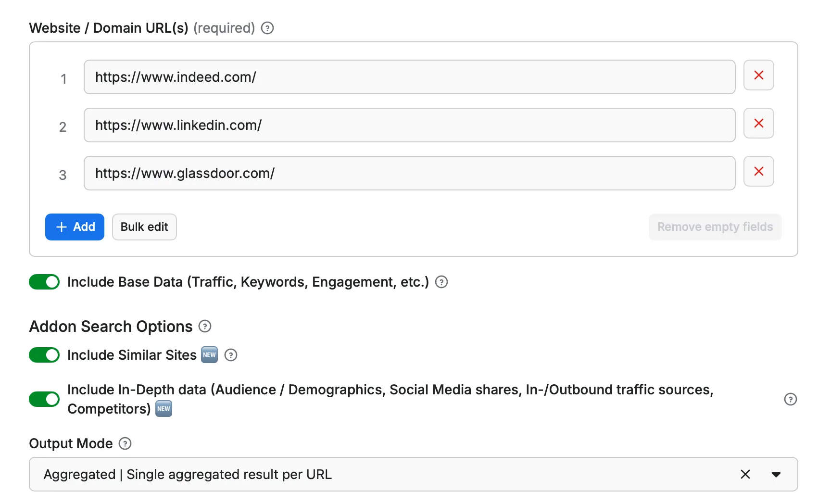
Task: Select the linkedin.com URL text box
Action: [x=409, y=125]
